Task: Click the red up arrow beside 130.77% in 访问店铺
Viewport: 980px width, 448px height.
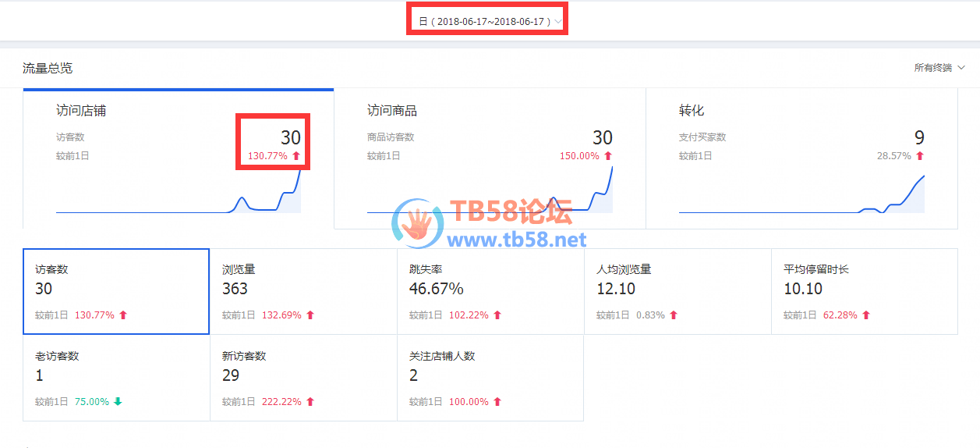Action: pyautogui.click(x=296, y=156)
